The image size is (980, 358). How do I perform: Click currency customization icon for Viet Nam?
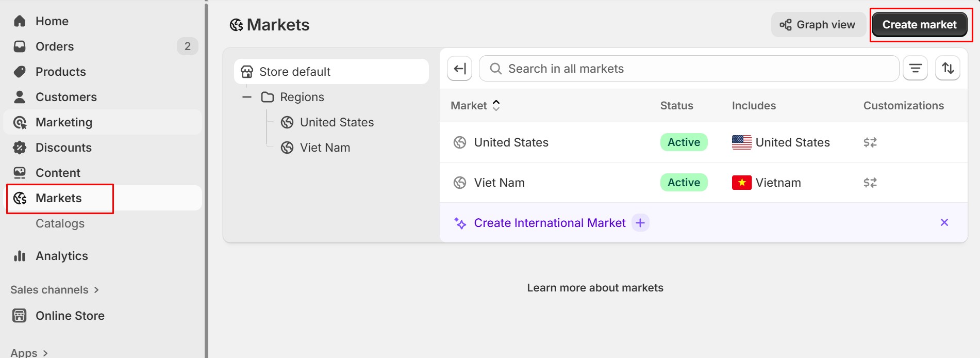tap(870, 183)
